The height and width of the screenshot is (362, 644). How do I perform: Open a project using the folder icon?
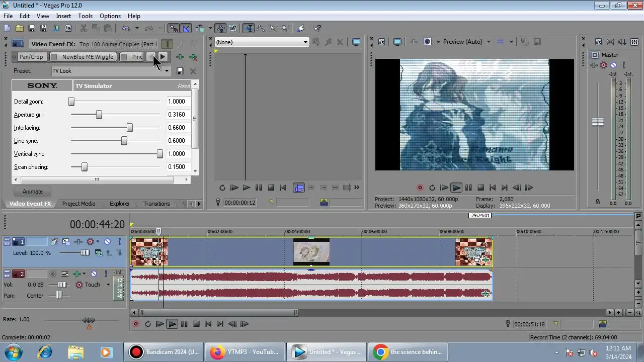(19, 29)
